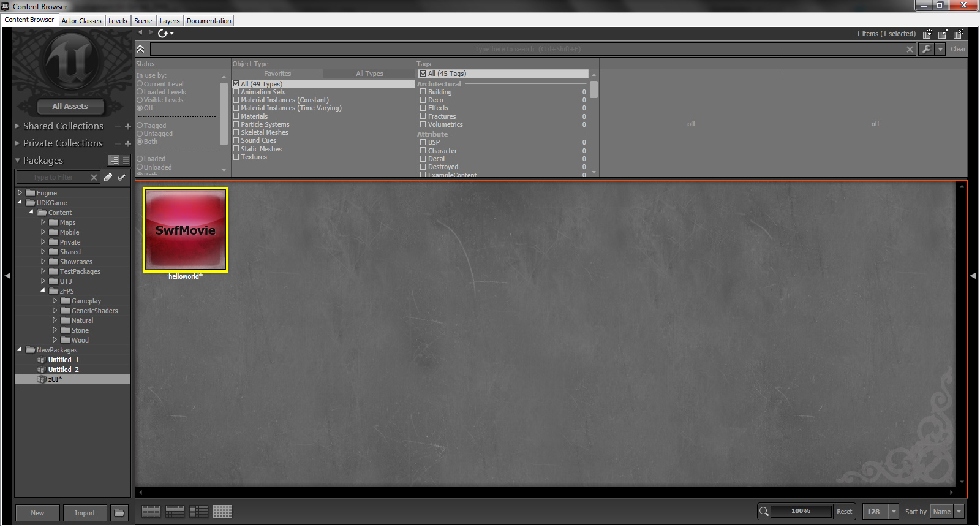Screen dimensions: 980x527
Task: Select the Current Level radio option
Action: (140, 84)
